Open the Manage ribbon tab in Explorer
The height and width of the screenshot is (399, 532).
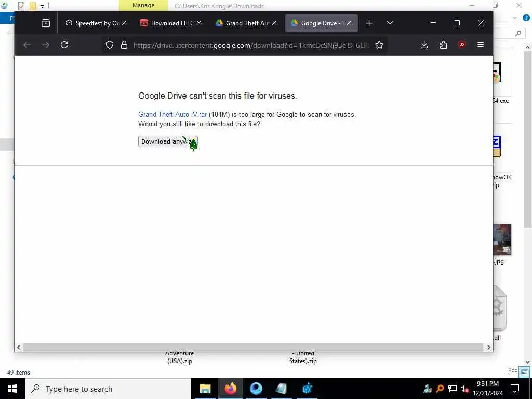pos(143,5)
